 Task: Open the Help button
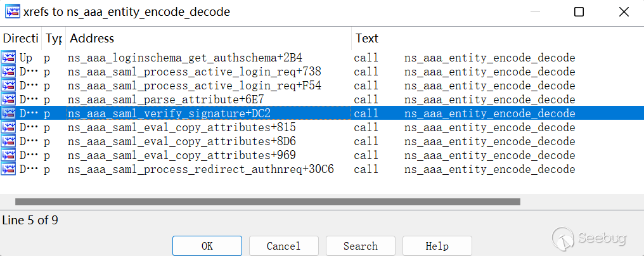pos(437,246)
